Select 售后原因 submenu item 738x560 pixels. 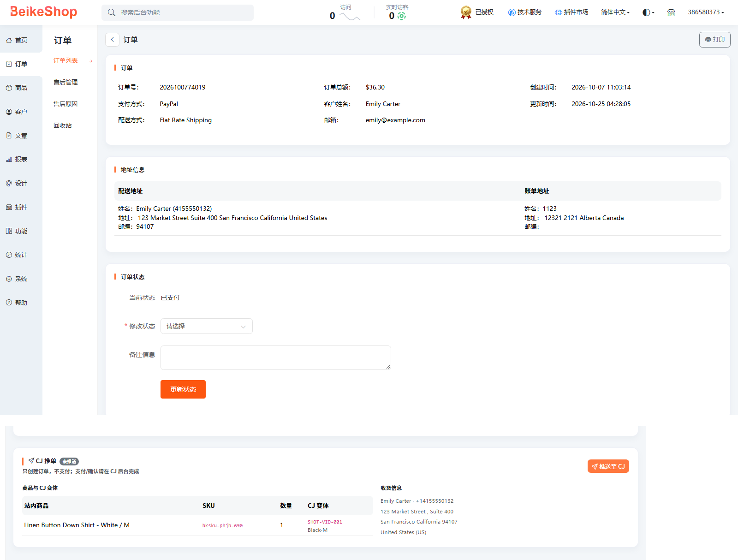click(x=65, y=104)
